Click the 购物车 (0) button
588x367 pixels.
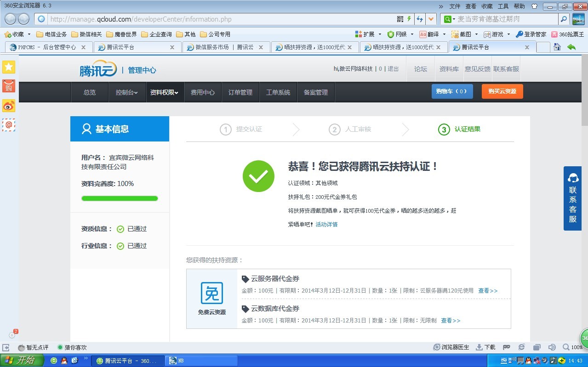[x=452, y=91]
